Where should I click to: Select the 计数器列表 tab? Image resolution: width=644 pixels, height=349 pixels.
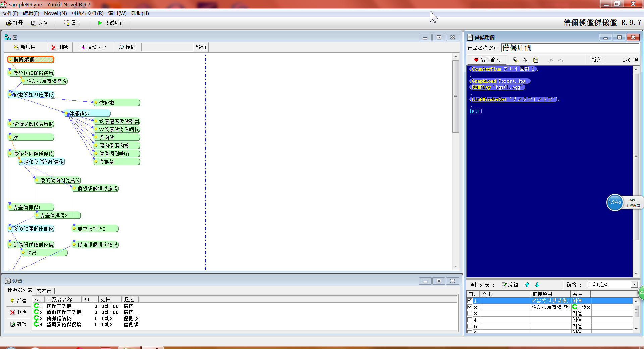point(20,290)
